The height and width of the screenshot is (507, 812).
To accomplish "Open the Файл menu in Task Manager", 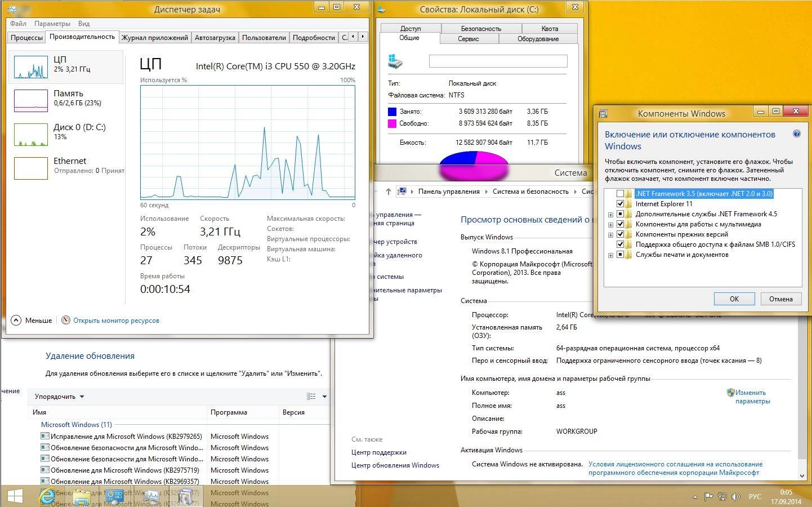I will point(18,24).
